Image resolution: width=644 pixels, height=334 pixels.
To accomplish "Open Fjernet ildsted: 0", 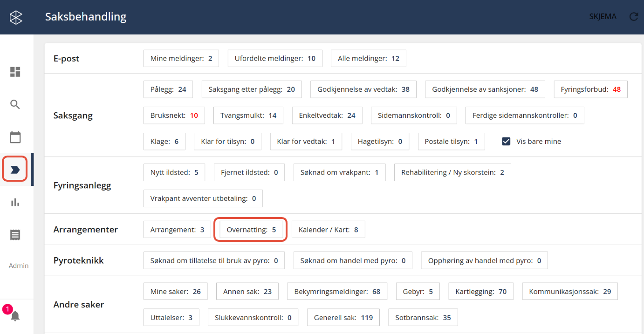I will [x=249, y=172].
